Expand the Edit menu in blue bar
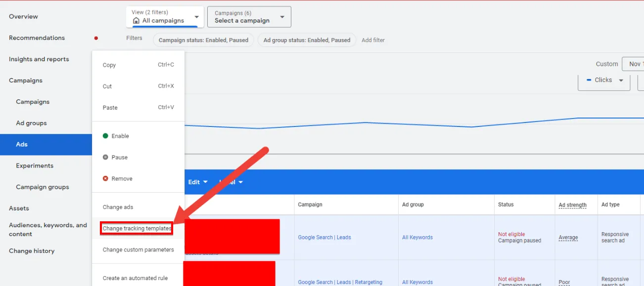The width and height of the screenshot is (644, 286). click(x=198, y=182)
